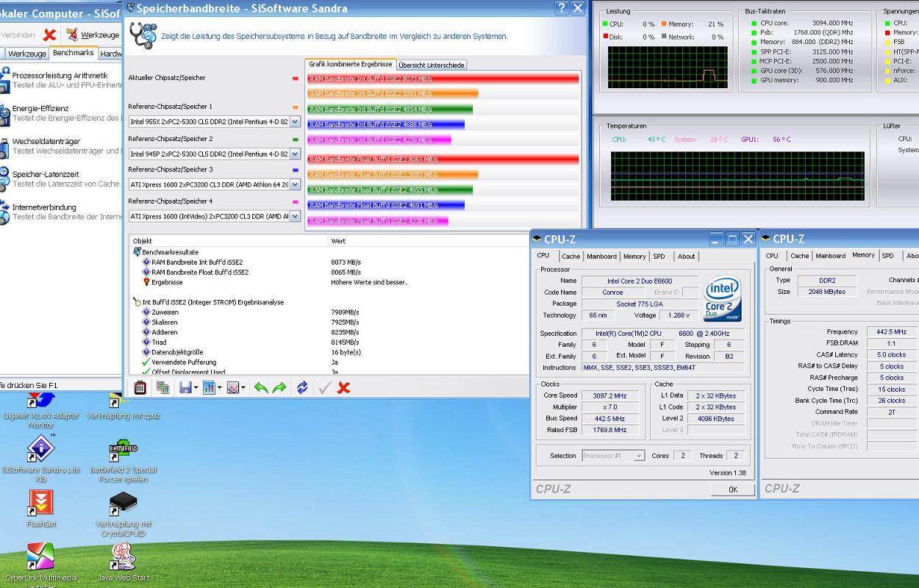Expand the arrow next to line graph icon

pos(243,388)
